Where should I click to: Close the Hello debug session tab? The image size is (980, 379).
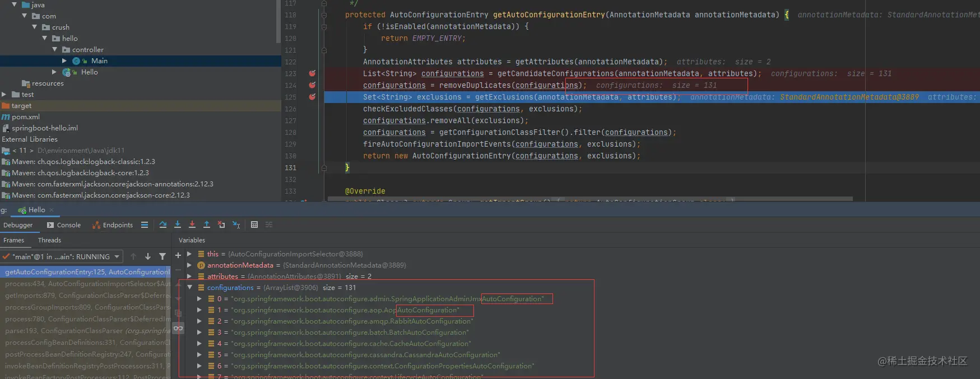coord(52,210)
